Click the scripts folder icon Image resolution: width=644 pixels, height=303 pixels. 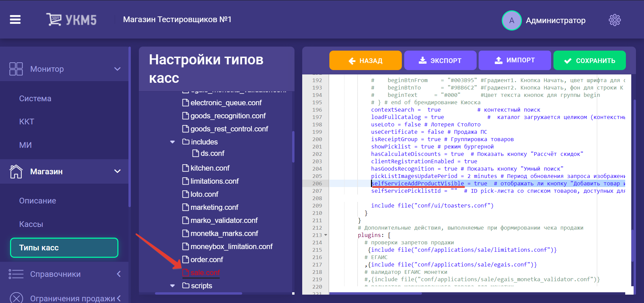click(x=186, y=285)
